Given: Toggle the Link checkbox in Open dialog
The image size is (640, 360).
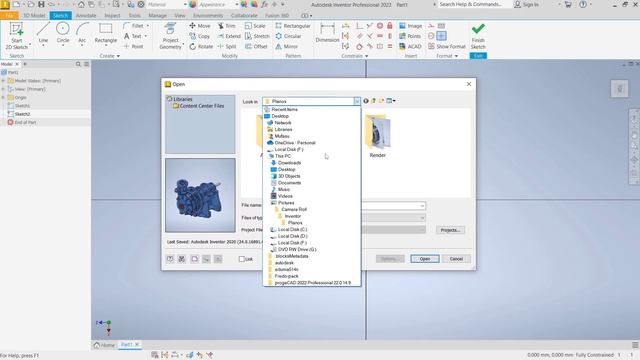Looking at the screenshot, I should coord(242,259).
